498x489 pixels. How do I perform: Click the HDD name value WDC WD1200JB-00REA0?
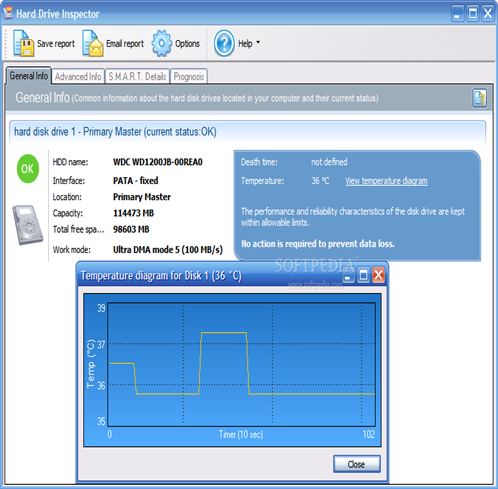click(x=158, y=162)
